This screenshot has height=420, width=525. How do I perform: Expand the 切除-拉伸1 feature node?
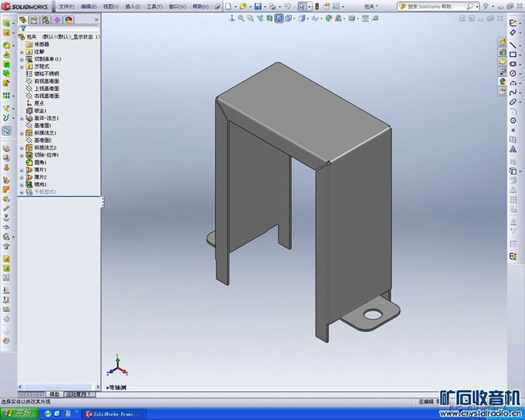[x=22, y=155]
